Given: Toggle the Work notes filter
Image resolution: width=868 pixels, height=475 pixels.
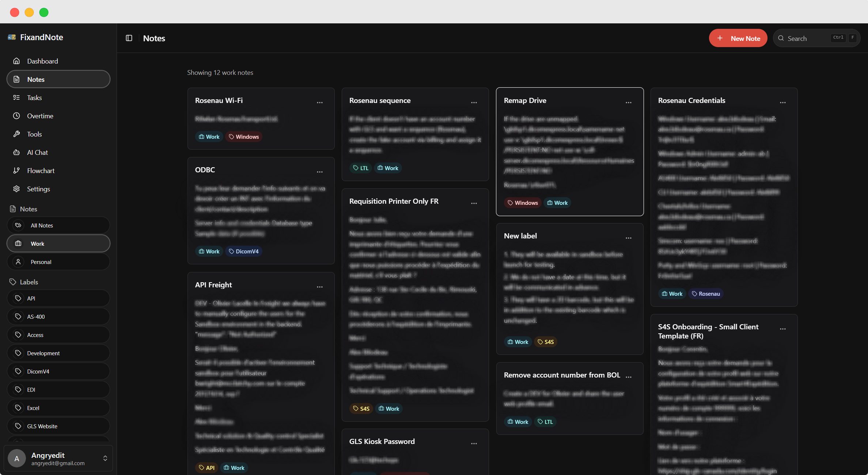Looking at the screenshot, I should point(58,243).
